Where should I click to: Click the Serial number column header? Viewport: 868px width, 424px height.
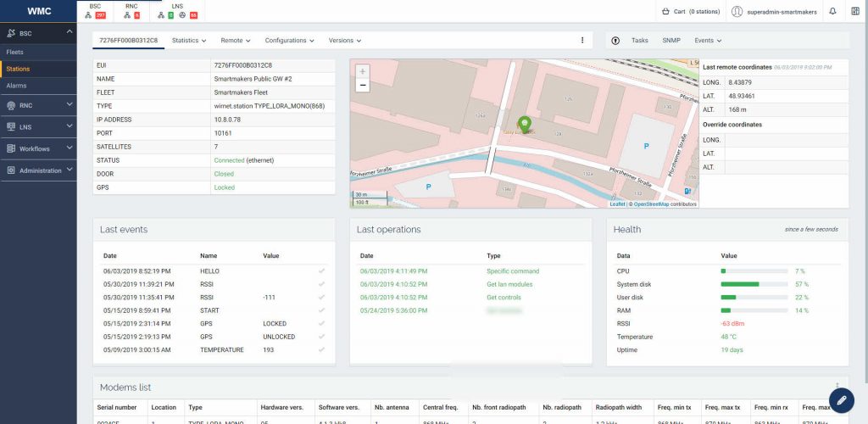pos(117,407)
